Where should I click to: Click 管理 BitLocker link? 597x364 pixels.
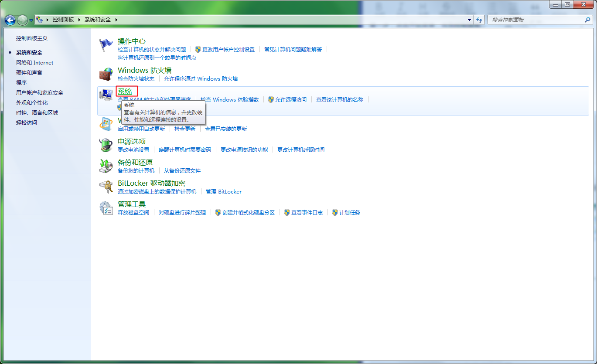224,192
